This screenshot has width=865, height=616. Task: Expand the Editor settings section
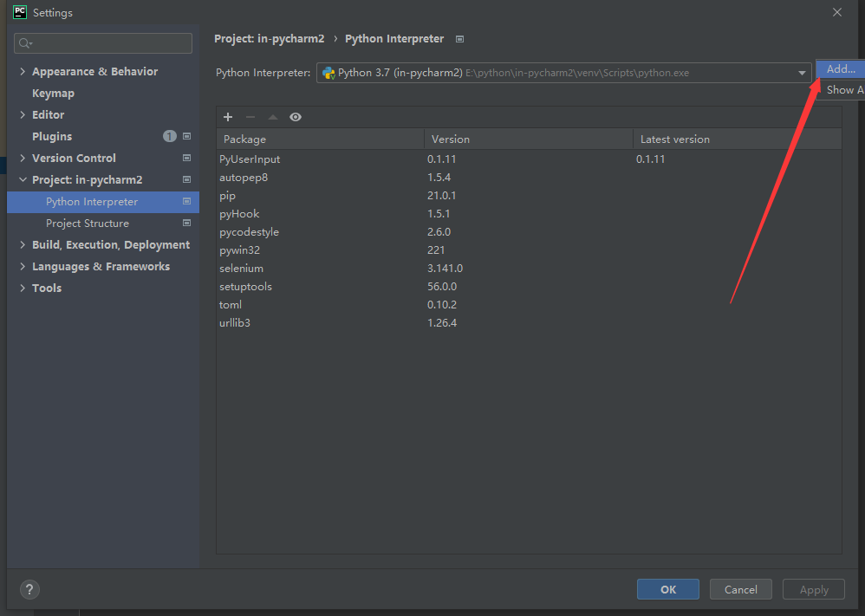point(23,114)
